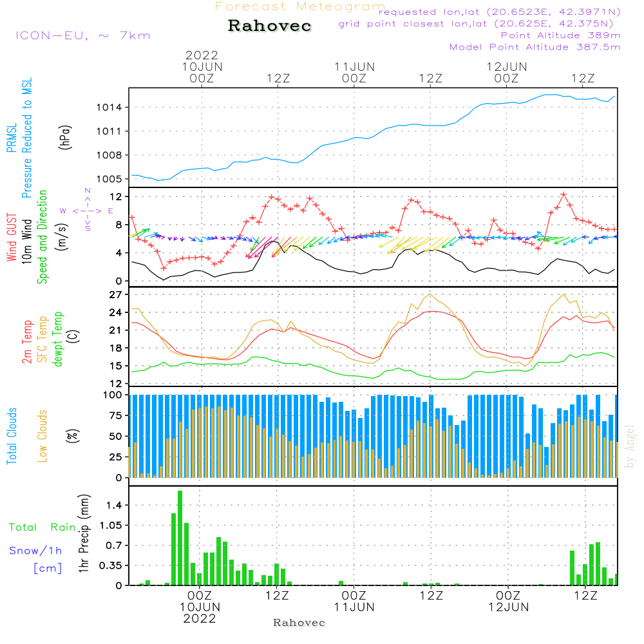This screenshot has width=644, height=644.
Task: Click the 'Wind GUST' red label
Action: [x=12, y=238]
